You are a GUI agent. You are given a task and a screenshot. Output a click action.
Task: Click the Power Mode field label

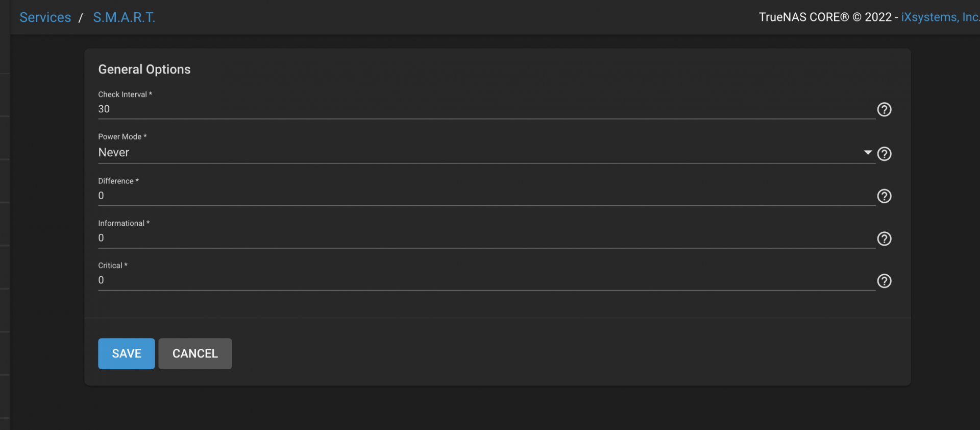(x=120, y=137)
